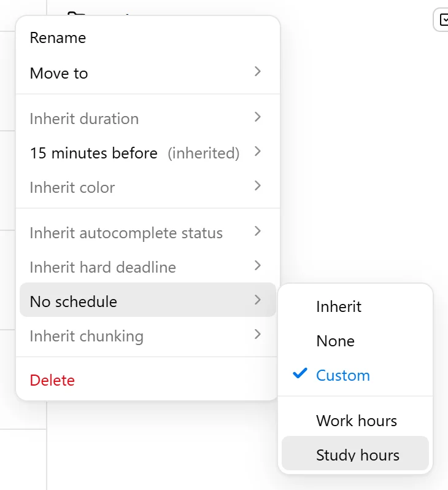Select the checked Custom schedule option
This screenshot has width=448, height=490.
[355, 375]
